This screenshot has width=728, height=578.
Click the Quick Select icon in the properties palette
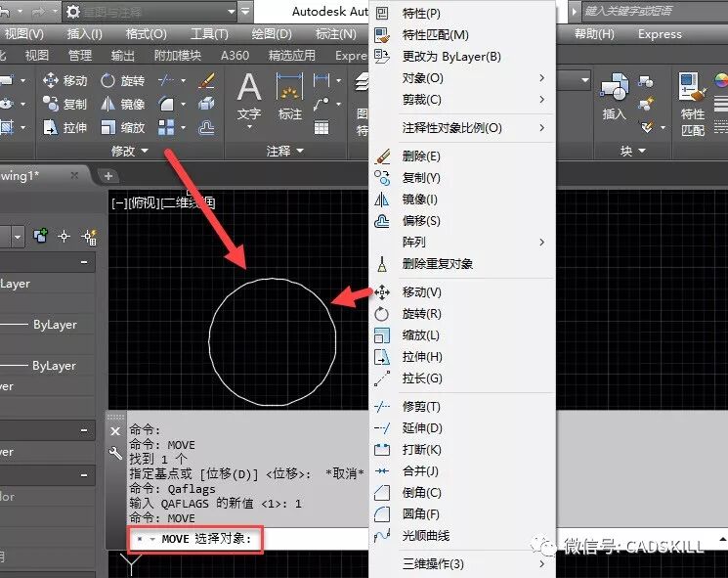coord(89,237)
